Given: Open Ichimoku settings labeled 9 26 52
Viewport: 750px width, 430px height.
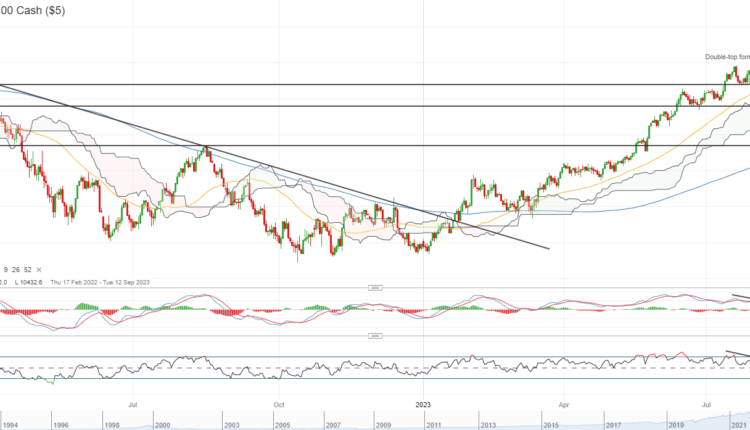Looking at the screenshot, I should [19, 269].
